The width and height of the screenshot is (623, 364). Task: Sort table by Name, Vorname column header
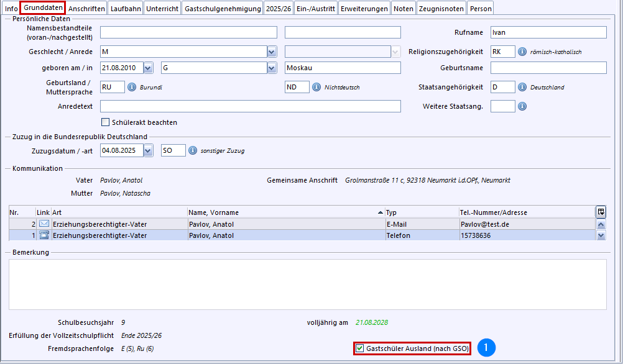[285, 212]
